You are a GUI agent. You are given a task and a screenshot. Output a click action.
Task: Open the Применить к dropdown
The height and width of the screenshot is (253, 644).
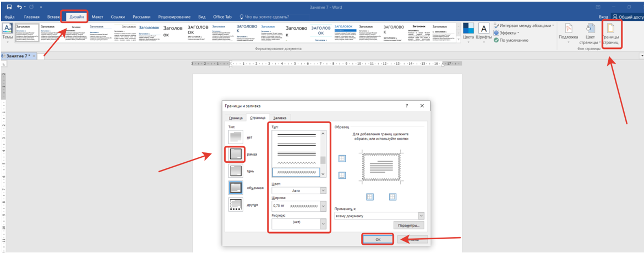pos(379,216)
